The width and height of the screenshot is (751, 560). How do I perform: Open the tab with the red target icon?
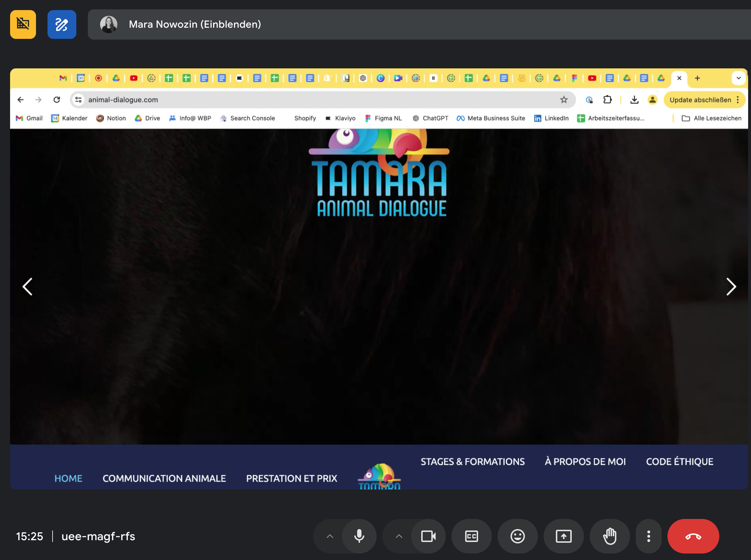[x=99, y=78]
